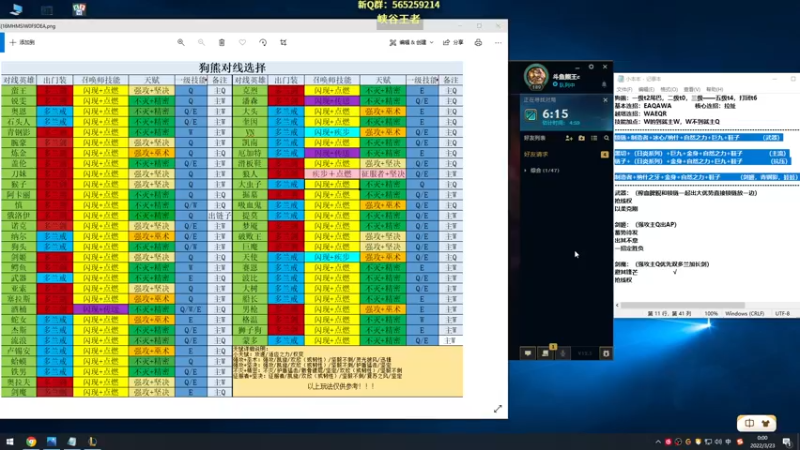
Task: Click Windows (CRLF) in Notepad status bar
Action: [x=744, y=313]
